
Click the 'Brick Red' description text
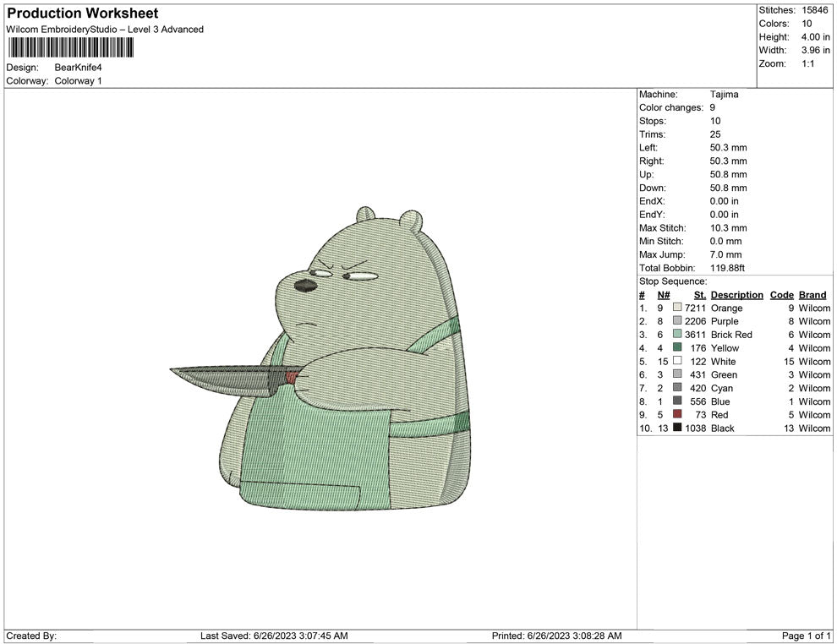(x=731, y=335)
